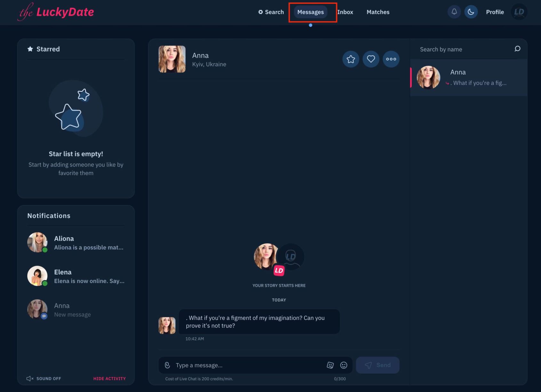The image size is (541, 392).
Task: Click the Search by name field
Action: (x=464, y=49)
